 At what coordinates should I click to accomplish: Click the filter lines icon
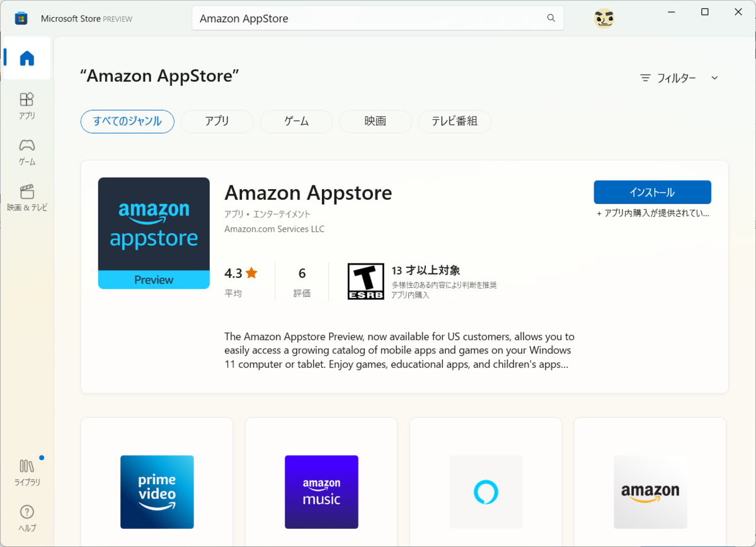coord(645,78)
